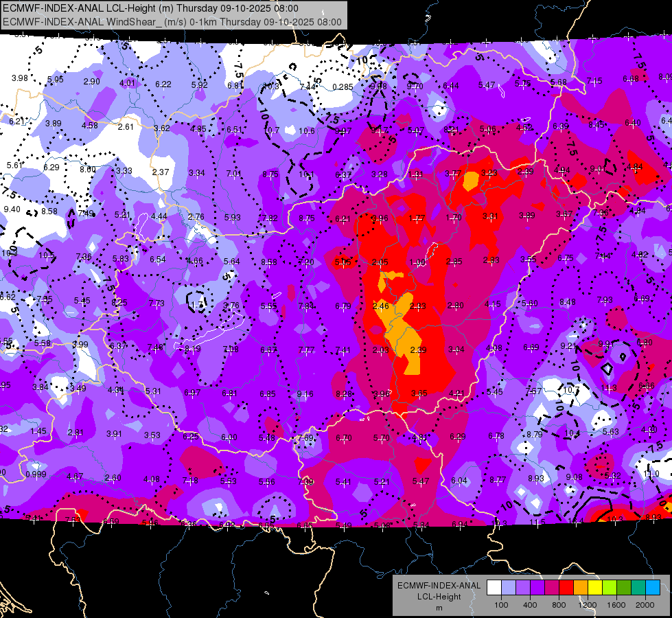Click the wind shear value '9.21'
The width and height of the screenshot is (672, 618).
569,345
